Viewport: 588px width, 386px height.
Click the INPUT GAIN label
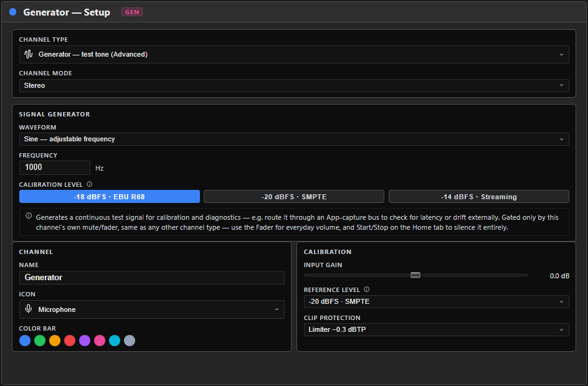pyautogui.click(x=323, y=265)
